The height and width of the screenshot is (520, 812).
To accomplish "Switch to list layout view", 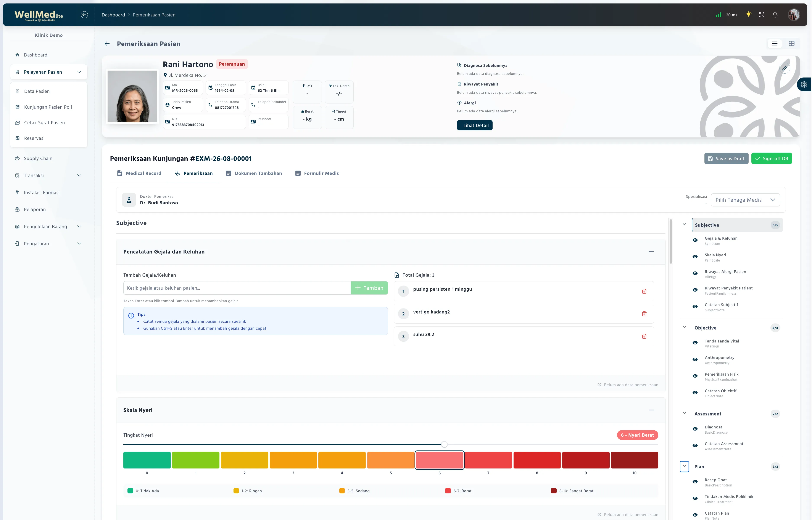I will click(x=775, y=44).
